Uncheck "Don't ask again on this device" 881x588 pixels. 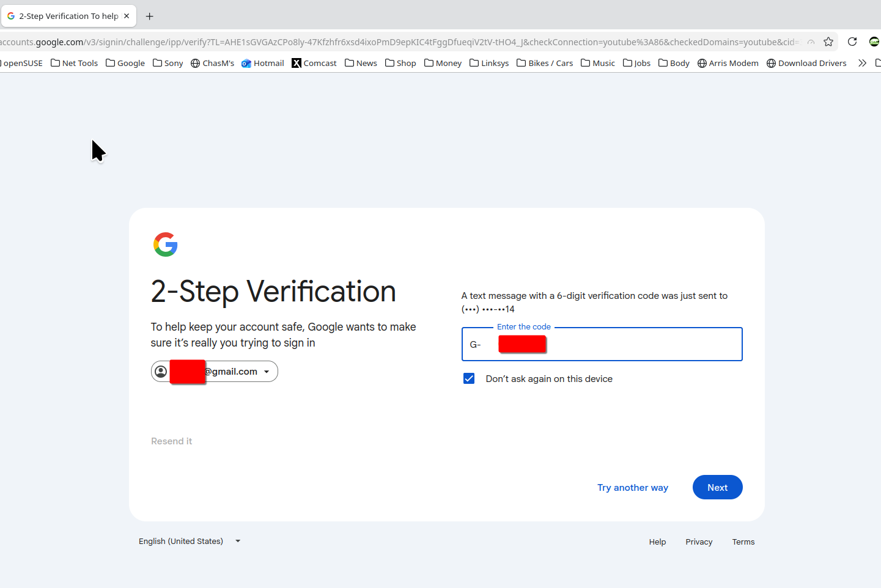[x=469, y=379]
